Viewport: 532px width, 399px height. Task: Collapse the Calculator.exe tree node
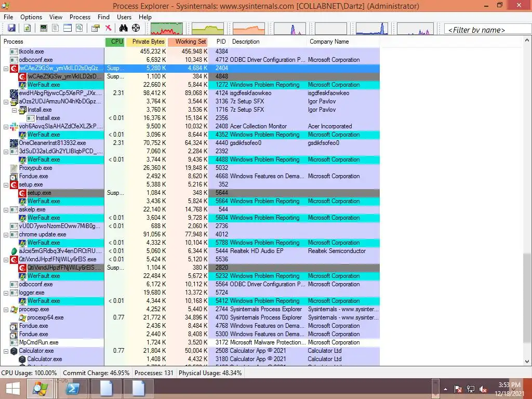(6, 351)
